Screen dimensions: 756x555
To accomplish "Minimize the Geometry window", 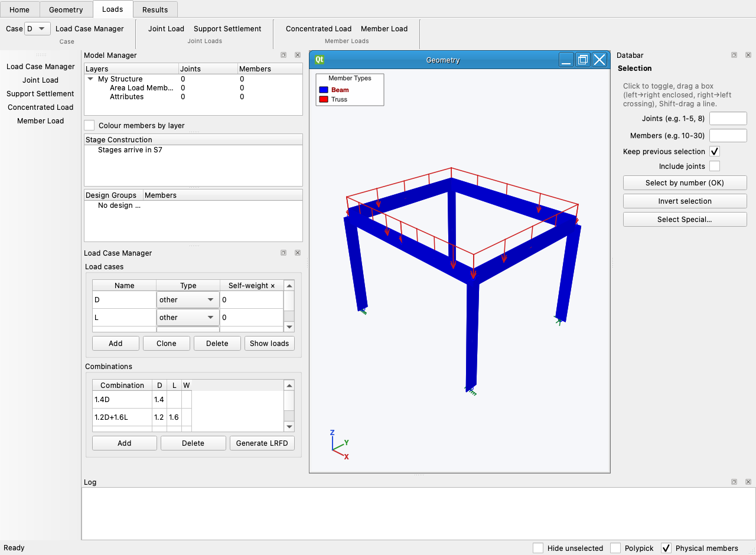I will pos(566,60).
